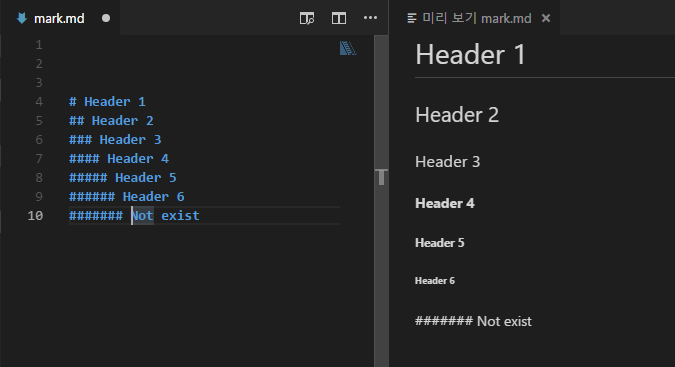The image size is (675, 367).
Task: Open preview to the side icon
Action: [307, 18]
